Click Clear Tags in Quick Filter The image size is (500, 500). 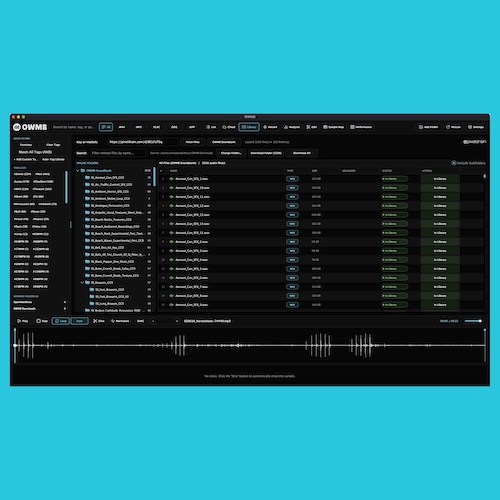click(x=53, y=145)
